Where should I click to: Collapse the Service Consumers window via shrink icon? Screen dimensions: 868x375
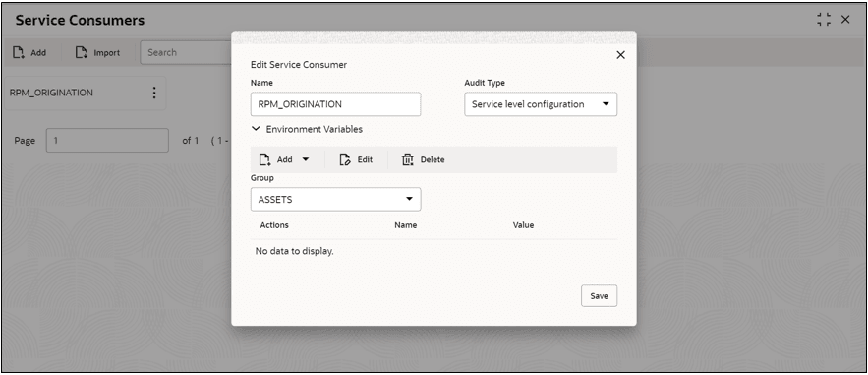pyautogui.click(x=824, y=20)
